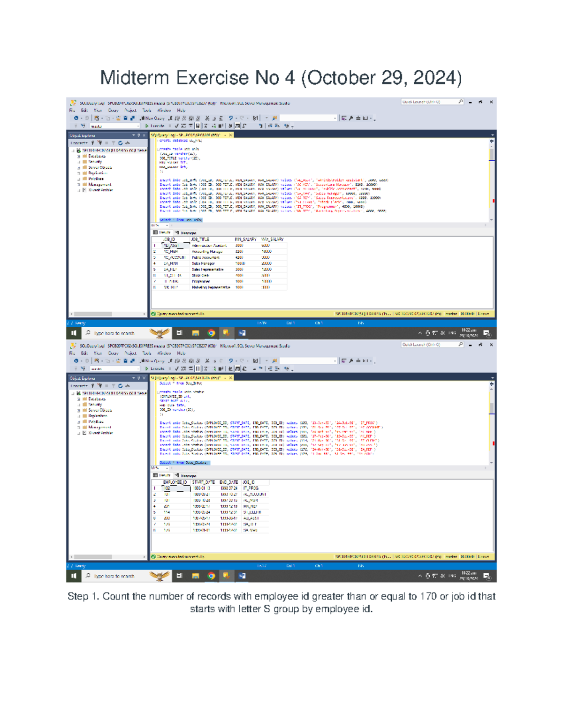The image size is (563, 728).
Task: Click Windows Start button in lower taskbar
Action: tap(74, 576)
